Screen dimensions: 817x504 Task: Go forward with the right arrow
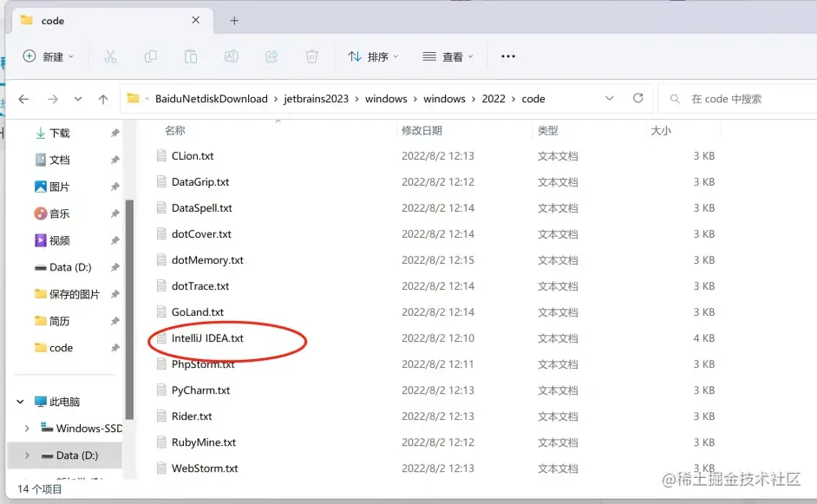point(53,99)
